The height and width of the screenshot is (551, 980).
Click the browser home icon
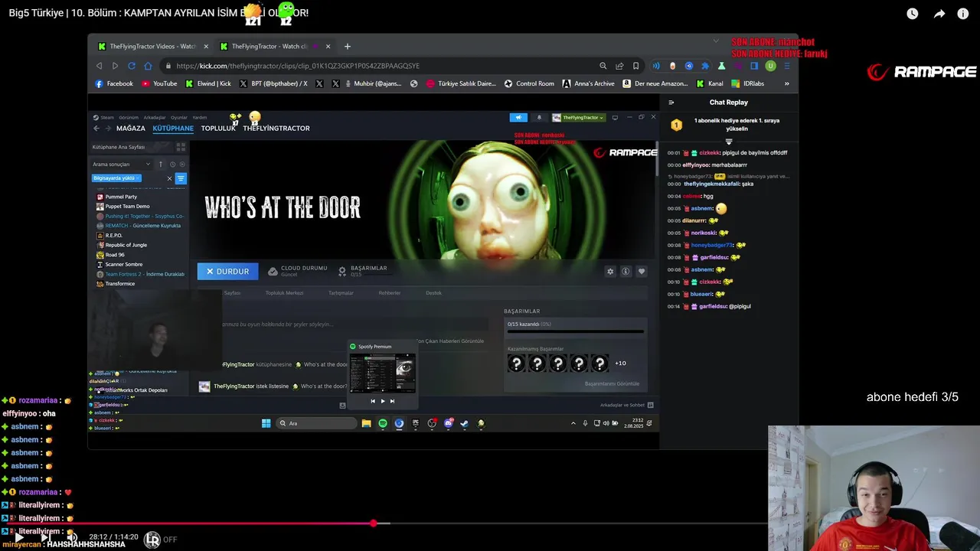[148, 66]
